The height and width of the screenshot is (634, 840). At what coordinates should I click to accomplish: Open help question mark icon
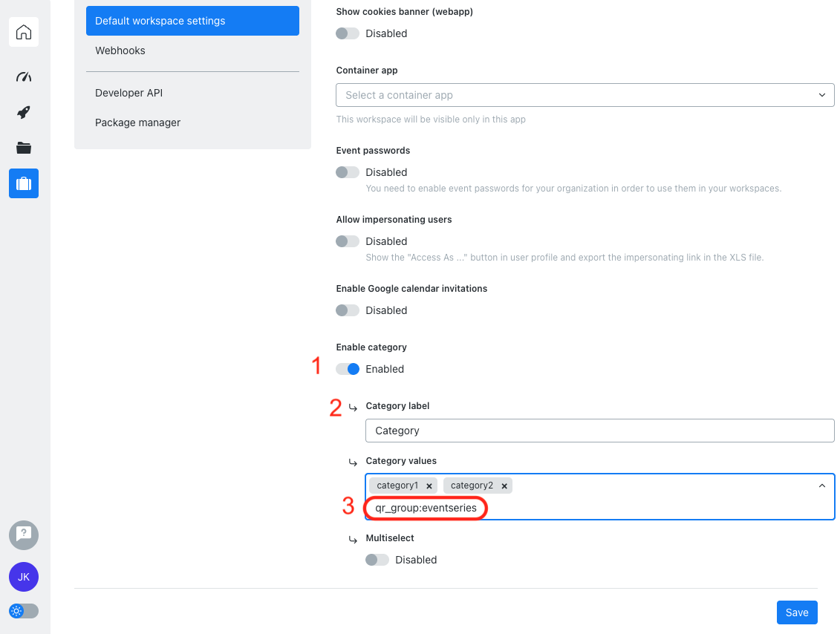(24, 535)
